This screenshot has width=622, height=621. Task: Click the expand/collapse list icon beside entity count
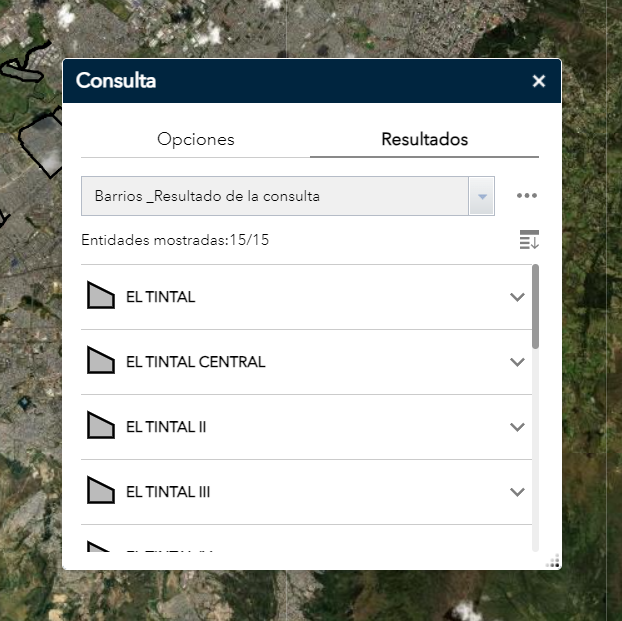529,240
